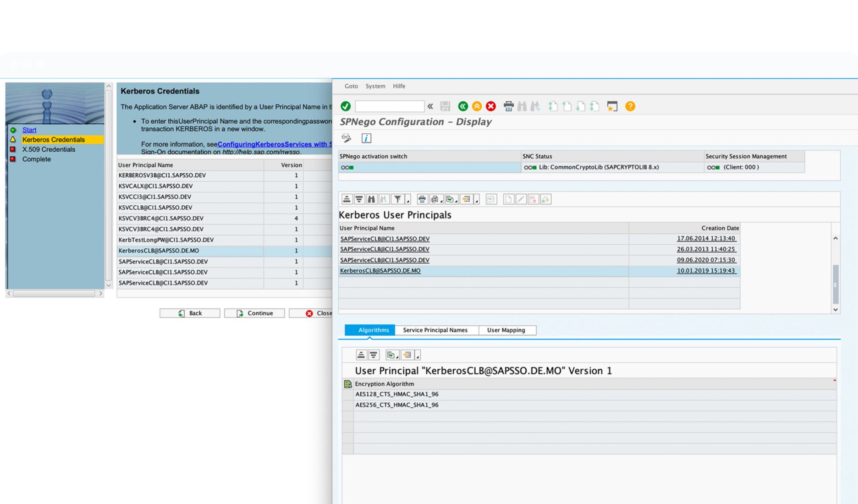Switch to the Service Principal Names tab
858x504 pixels.
tap(435, 330)
